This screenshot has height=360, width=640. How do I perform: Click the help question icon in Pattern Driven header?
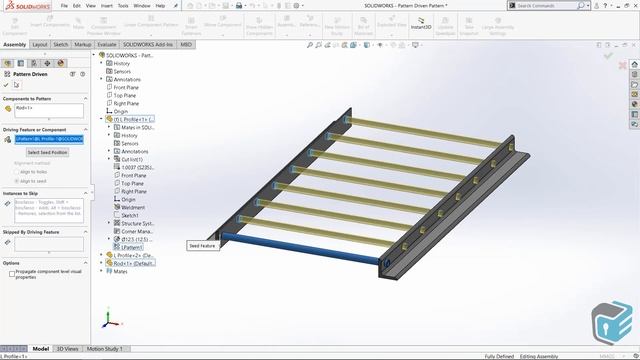[x=82, y=74]
